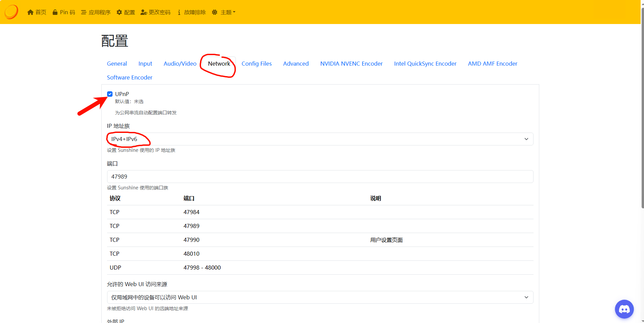The height and width of the screenshot is (323, 644).
Task: Open the Intel QuickSync Encoder tab
Action: pos(425,64)
